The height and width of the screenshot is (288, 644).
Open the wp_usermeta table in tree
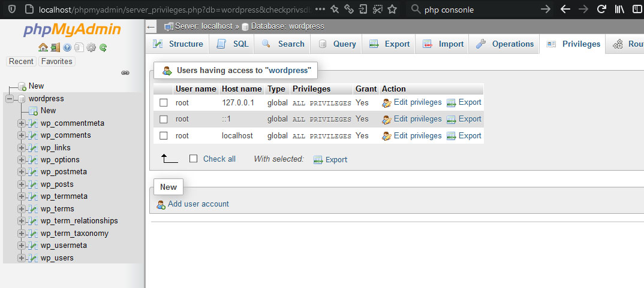point(64,245)
